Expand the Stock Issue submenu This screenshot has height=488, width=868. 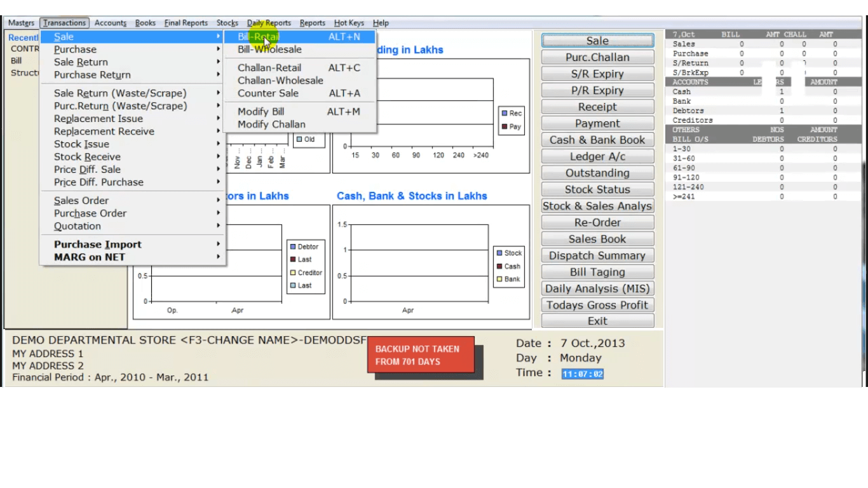[133, 144]
